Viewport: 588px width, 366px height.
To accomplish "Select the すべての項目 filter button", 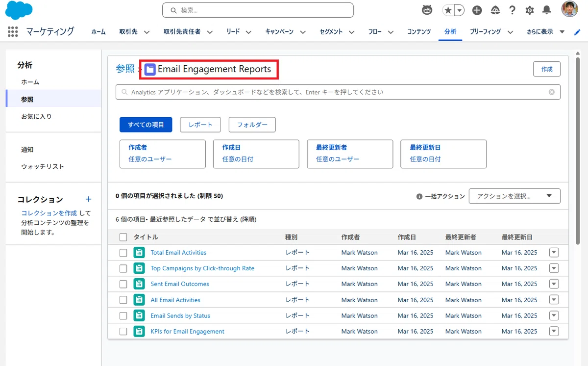I will (146, 125).
